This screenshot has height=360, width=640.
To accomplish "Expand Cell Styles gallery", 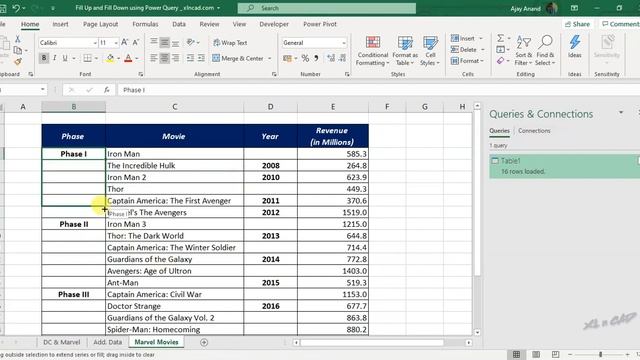I will coord(430,51).
